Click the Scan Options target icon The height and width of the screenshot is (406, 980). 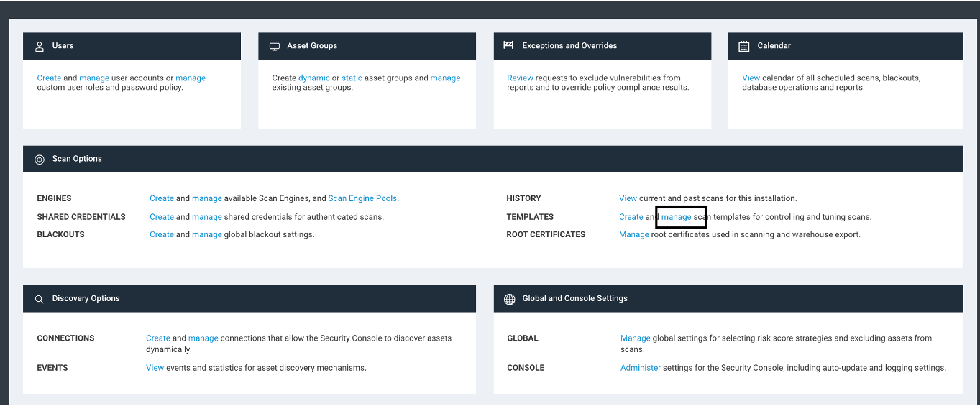pos(40,159)
